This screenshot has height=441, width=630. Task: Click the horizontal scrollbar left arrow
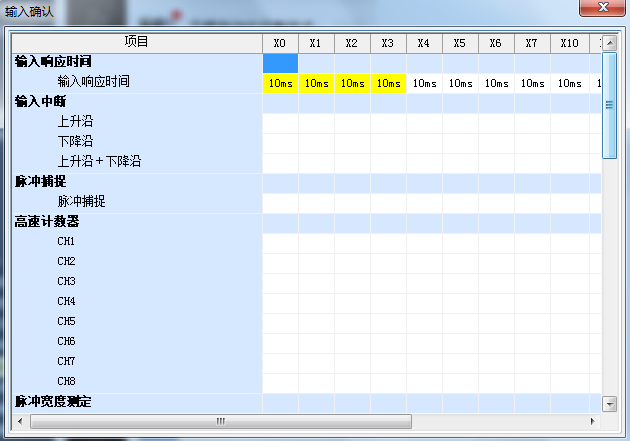click(x=21, y=421)
